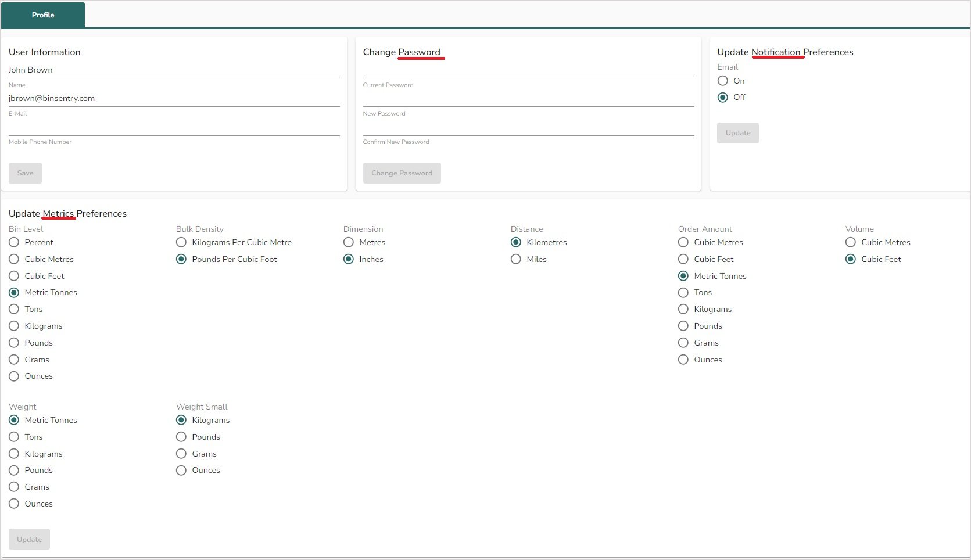This screenshot has width=971, height=560.
Task: Select Grams for Bin Level
Action: [14, 359]
